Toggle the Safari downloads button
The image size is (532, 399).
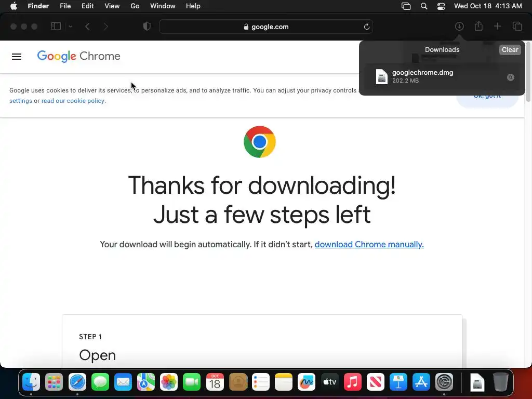tap(459, 26)
